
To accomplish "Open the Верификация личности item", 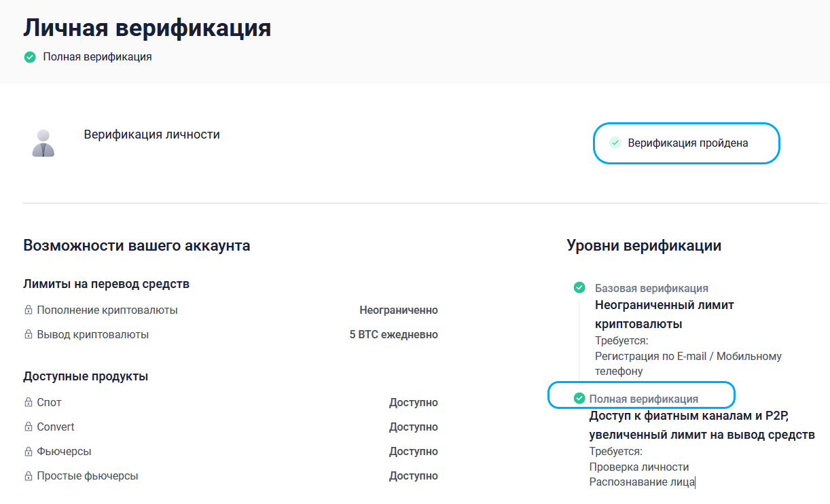I will [x=151, y=134].
